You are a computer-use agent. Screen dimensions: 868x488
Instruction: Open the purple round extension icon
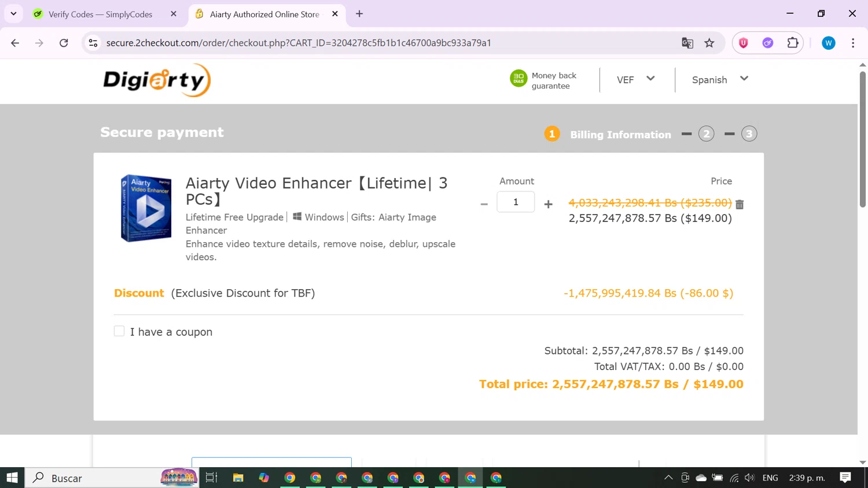[768, 43]
